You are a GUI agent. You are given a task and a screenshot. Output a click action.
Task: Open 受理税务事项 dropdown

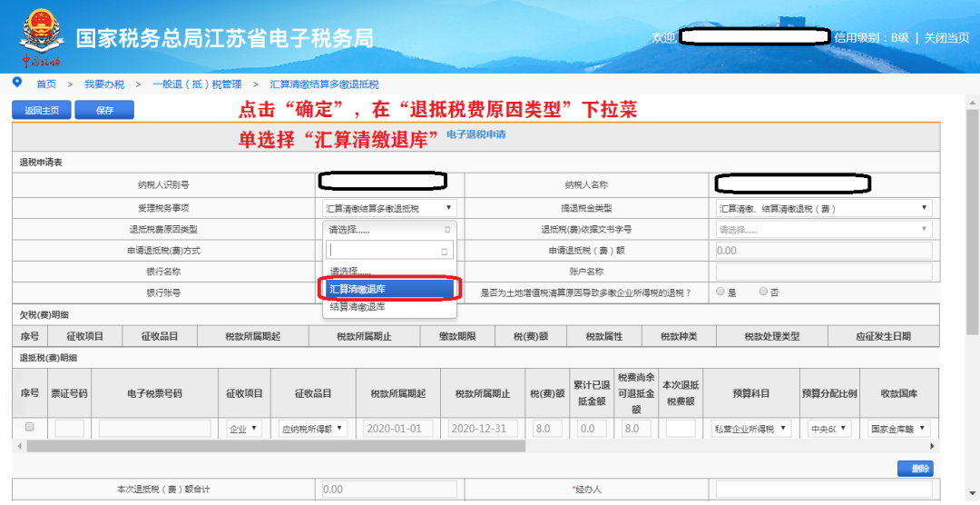389,208
